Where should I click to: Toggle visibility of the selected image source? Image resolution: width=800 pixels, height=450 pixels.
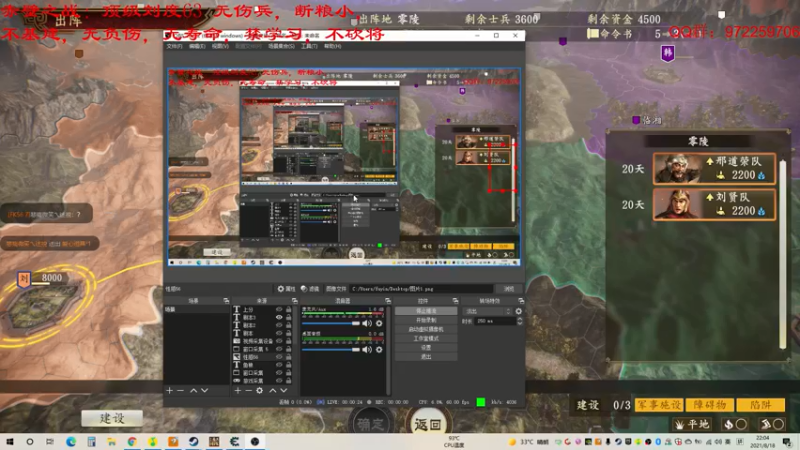pos(279,357)
